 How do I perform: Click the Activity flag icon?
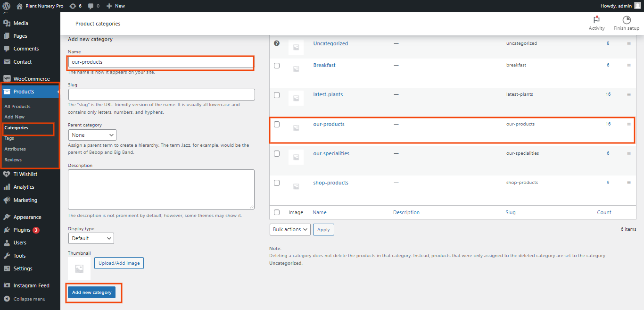596,20
